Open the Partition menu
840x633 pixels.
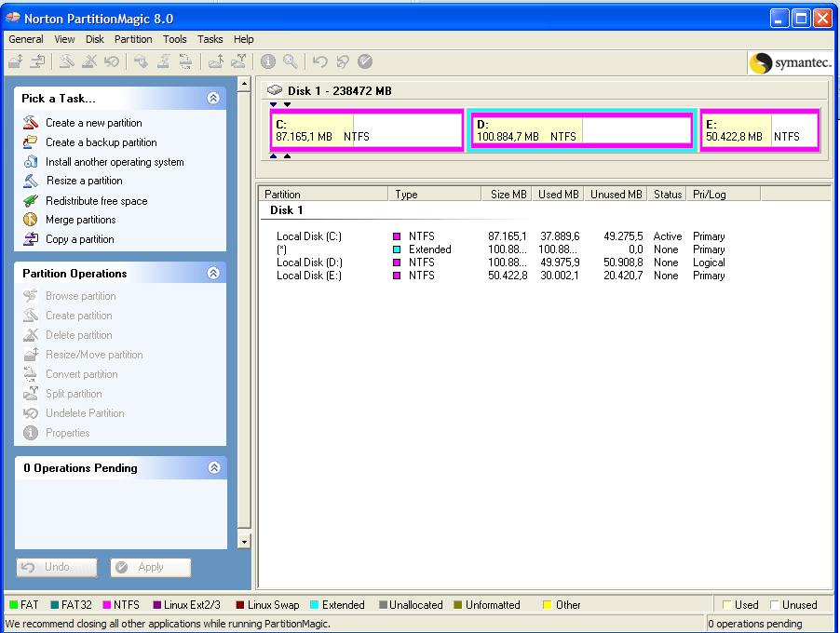tap(133, 39)
